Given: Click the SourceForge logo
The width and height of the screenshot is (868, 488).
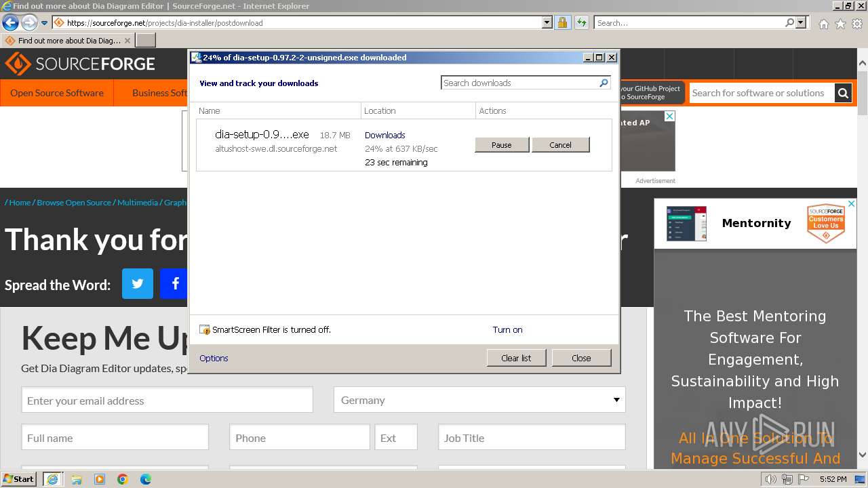Looking at the screenshot, I should [80, 64].
